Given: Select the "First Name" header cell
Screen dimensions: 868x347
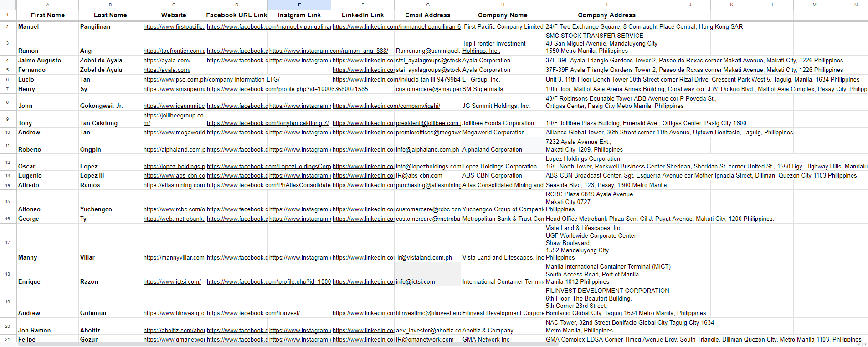Looking at the screenshot, I should coord(47,15).
